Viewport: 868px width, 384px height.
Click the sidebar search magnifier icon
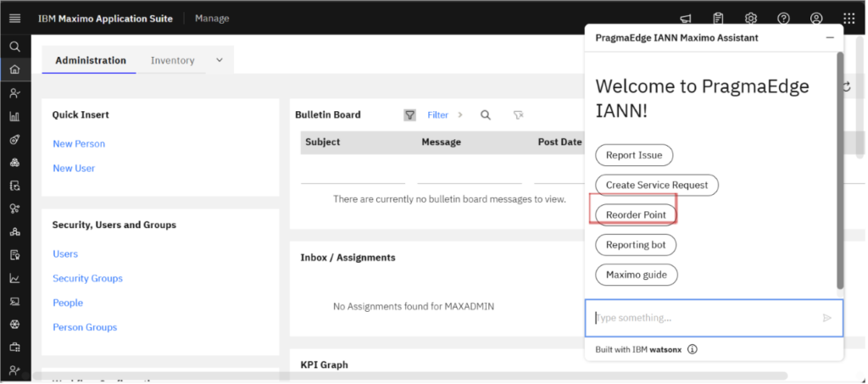(x=15, y=47)
